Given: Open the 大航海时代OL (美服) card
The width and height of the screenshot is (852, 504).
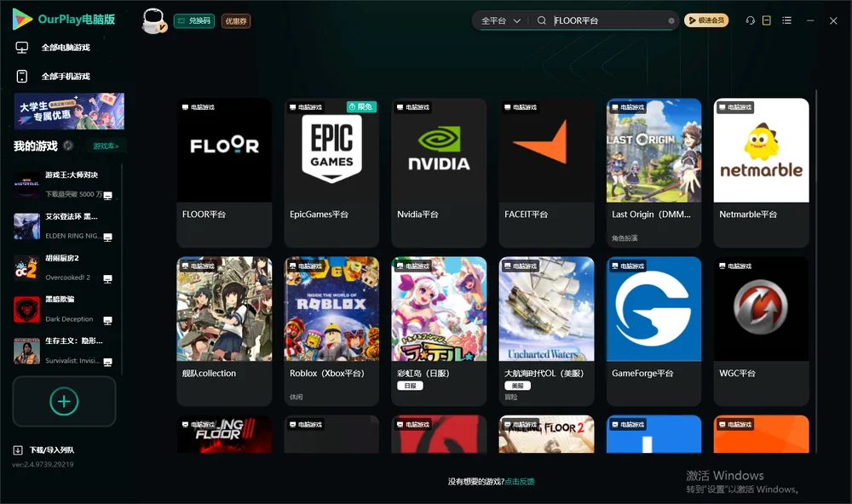Looking at the screenshot, I should (547, 331).
